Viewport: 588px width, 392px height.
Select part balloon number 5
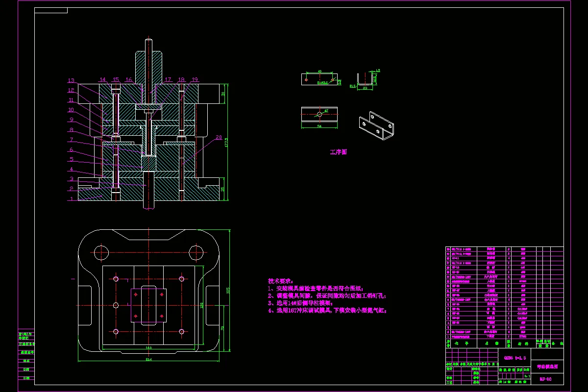click(72, 159)
